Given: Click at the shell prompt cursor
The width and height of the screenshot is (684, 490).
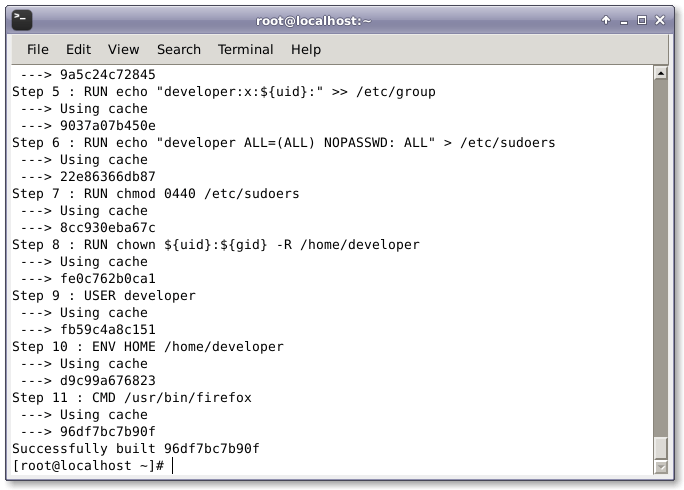Looking at the screenshot, I should click(x=172, y=466).
